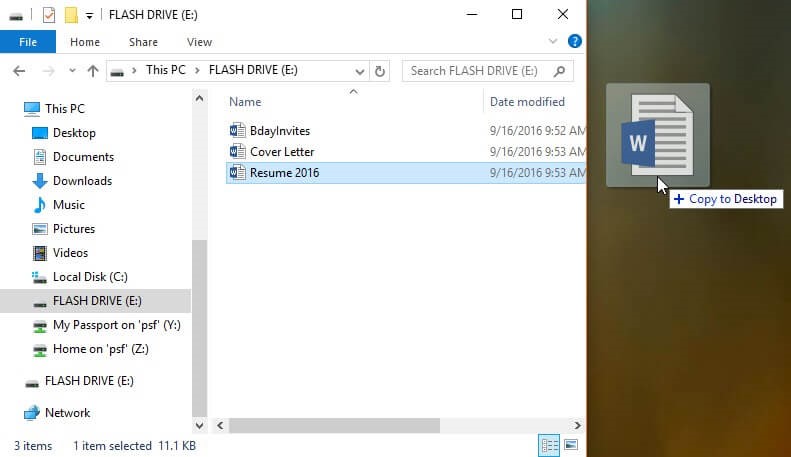Viewport: 791px width, 457px height.
Task: Open the Customize Quick Access Toolbar dropdown
Action: coord(90,15)
